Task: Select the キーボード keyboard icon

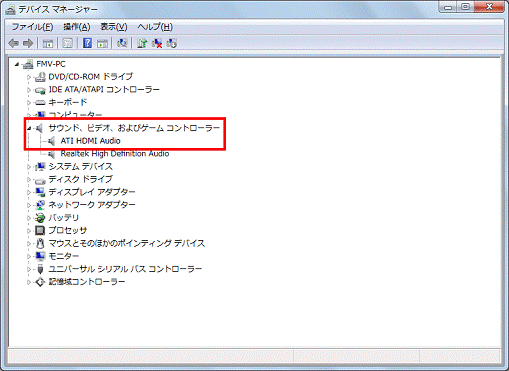Action: tap(40, 103)
